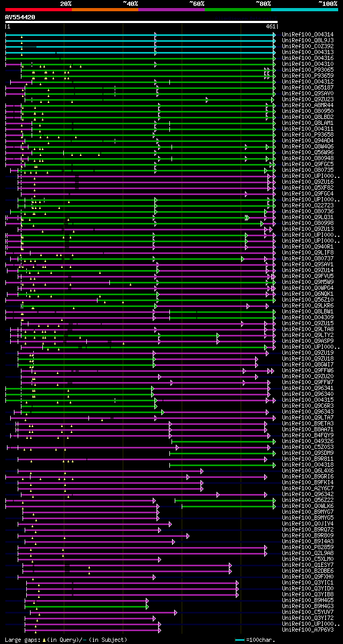Click the UniRef100_B4FQY9 hit name
This screenshot has height=644, width=343.
308,435
